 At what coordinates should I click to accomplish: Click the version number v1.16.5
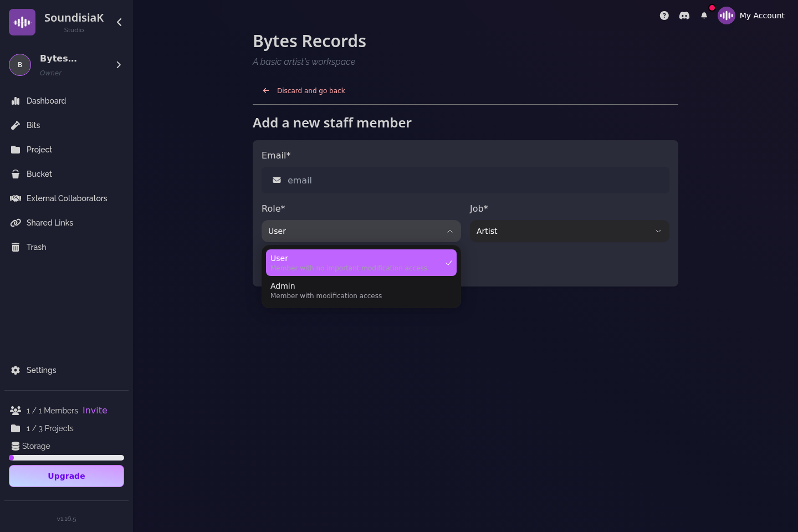tap(66, 519)
